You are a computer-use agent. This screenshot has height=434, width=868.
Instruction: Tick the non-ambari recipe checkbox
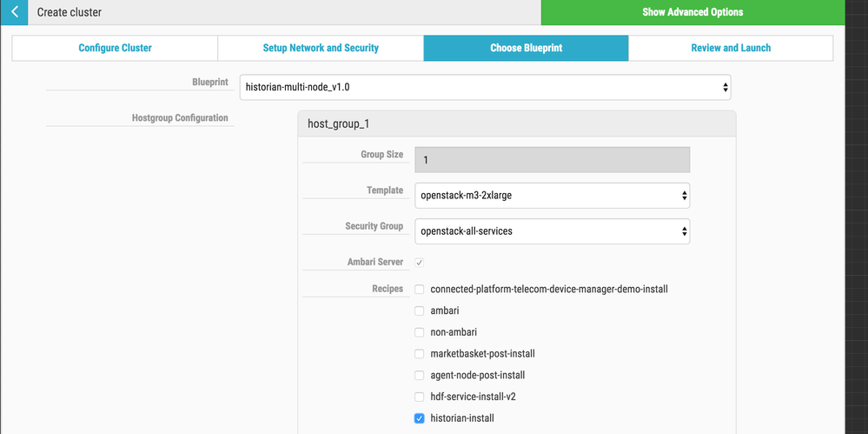pyautogui.click(x=420, y=332)
